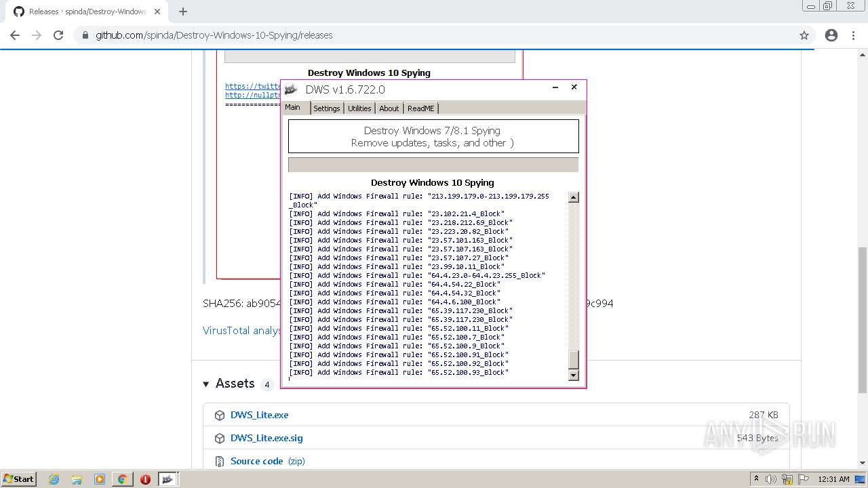Click the Action Center flag icon
This screenshot has height=488, width=868.
(803, 479)
